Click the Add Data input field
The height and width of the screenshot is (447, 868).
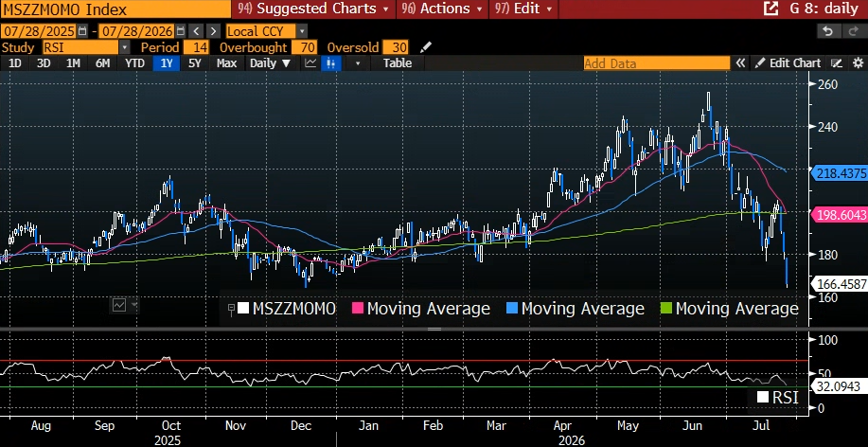(657, 63)
